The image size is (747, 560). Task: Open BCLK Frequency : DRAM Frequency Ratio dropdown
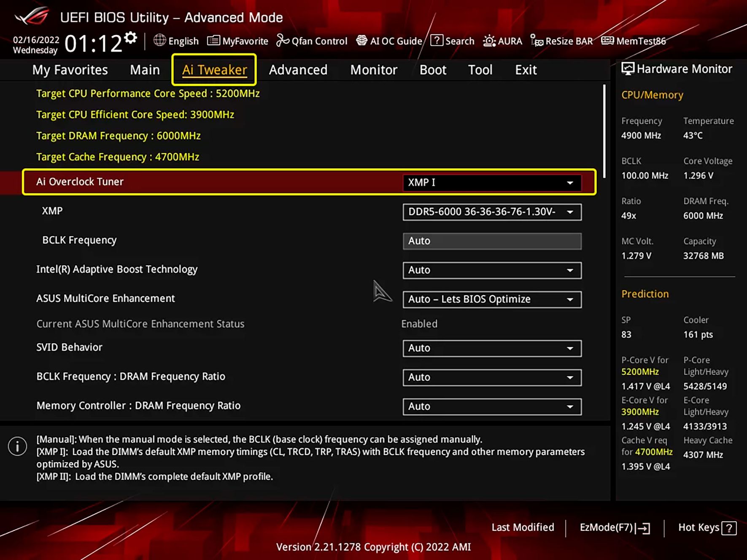pyautogui.click(x=492, y=377)
